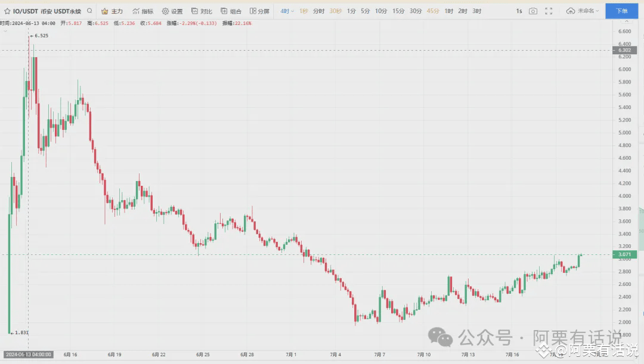Switch to the 分时 timeframe
The height and width of the screenshot is (364, 644).
point(318,11)
